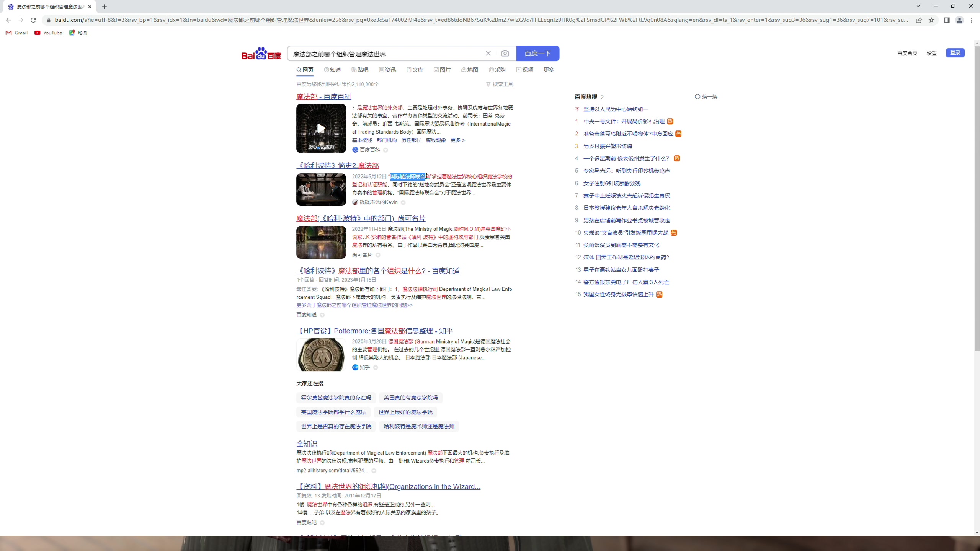
Task: Switch to 知道 tab
Action: coord(332,70)
